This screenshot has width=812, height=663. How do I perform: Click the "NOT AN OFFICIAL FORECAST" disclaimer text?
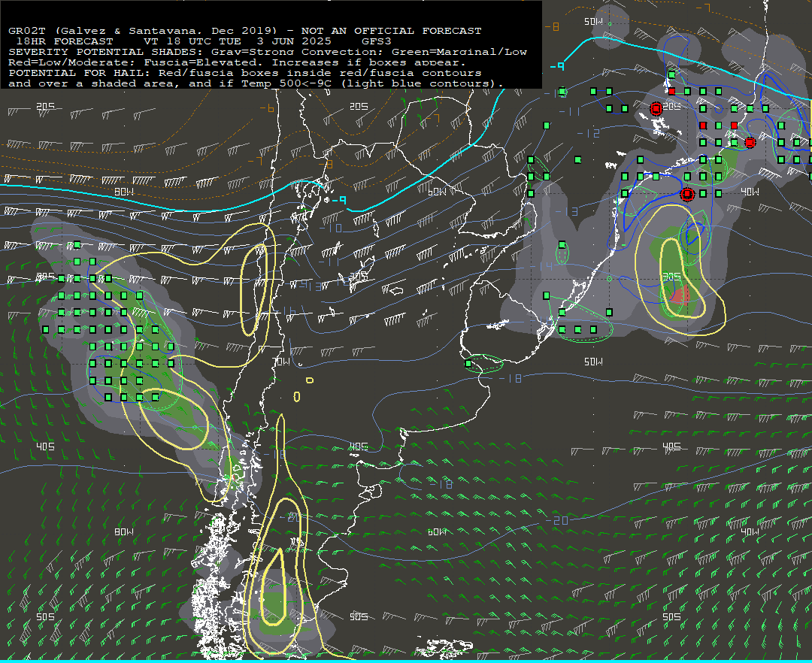pyautogui.click(x=392, y=31)
